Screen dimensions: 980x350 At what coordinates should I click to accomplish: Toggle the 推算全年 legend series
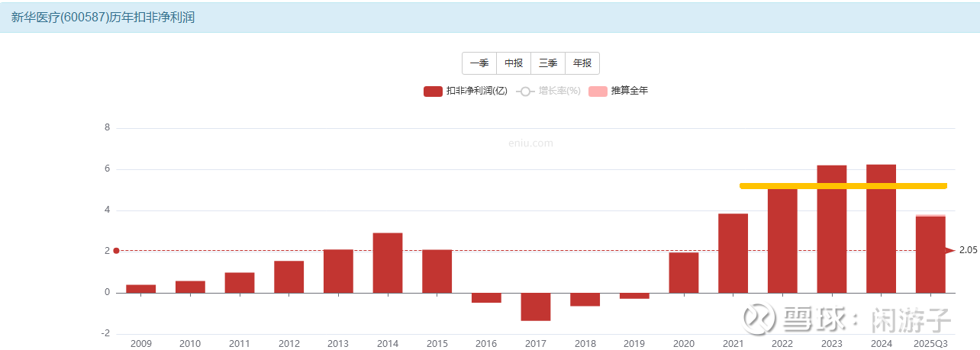click(x=619, y=92)
